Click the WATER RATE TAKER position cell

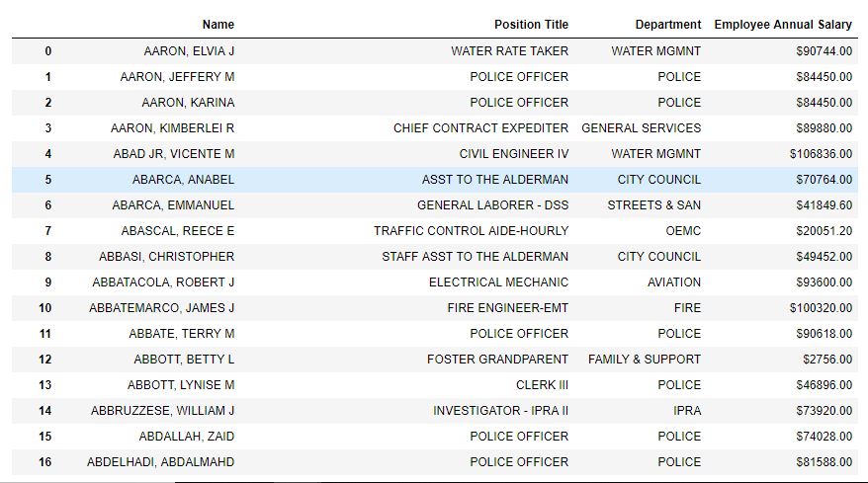pyautogui.click(x=509, y=51)
